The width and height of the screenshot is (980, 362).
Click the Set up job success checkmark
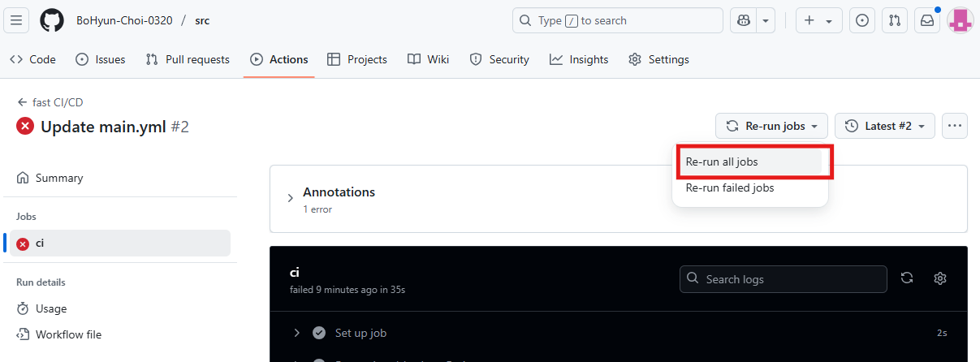coord(319,333)
